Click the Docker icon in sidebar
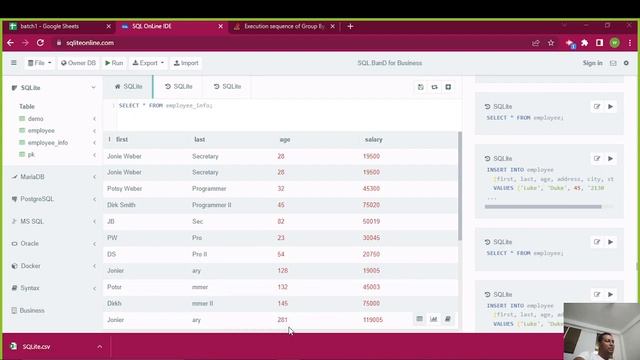640x360 pixels. (14, 266)
